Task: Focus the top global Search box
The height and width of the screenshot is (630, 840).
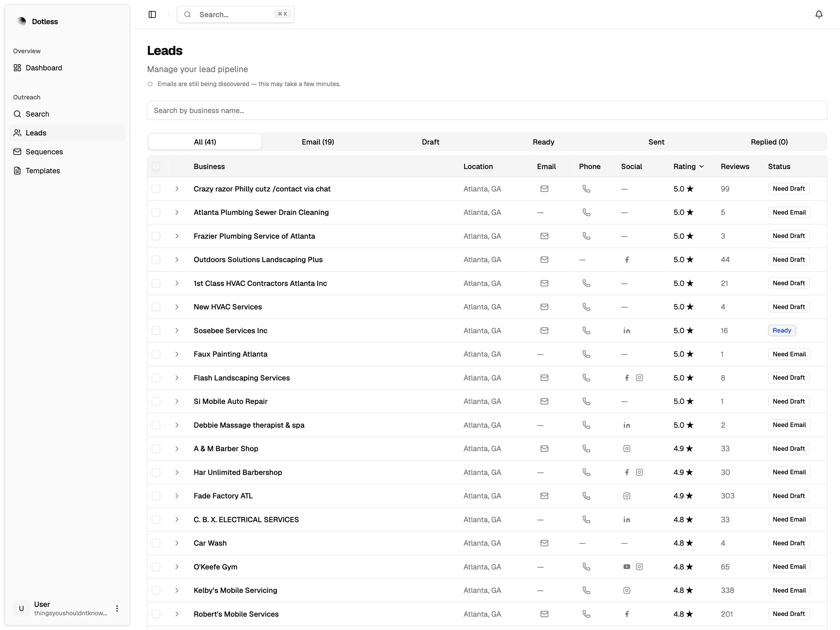Action: [236, 14]
